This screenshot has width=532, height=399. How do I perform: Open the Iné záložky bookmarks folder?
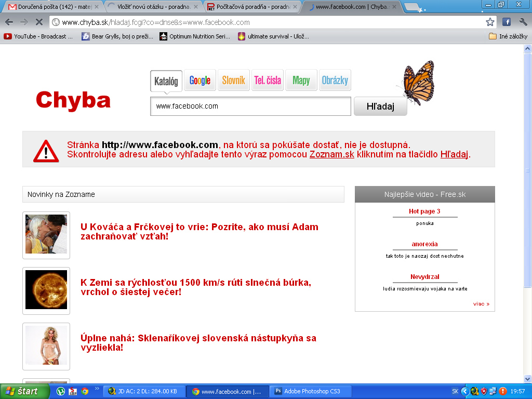tap(508, 36)
